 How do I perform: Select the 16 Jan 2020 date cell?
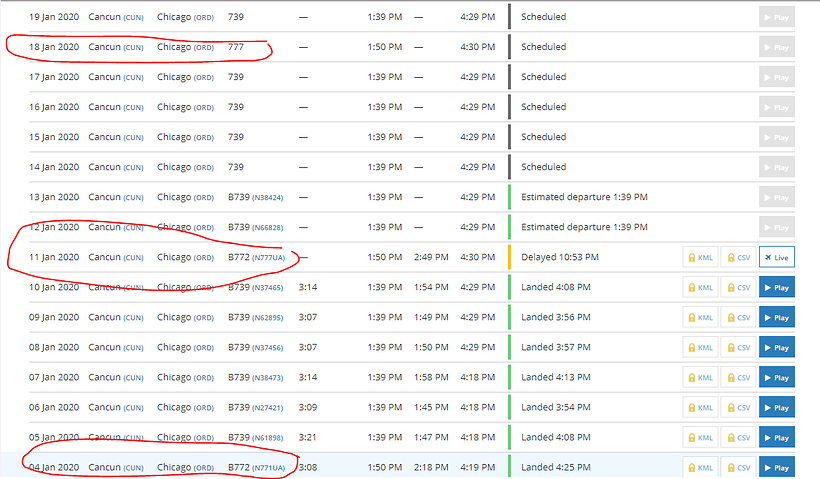click(x=54, y=107)
